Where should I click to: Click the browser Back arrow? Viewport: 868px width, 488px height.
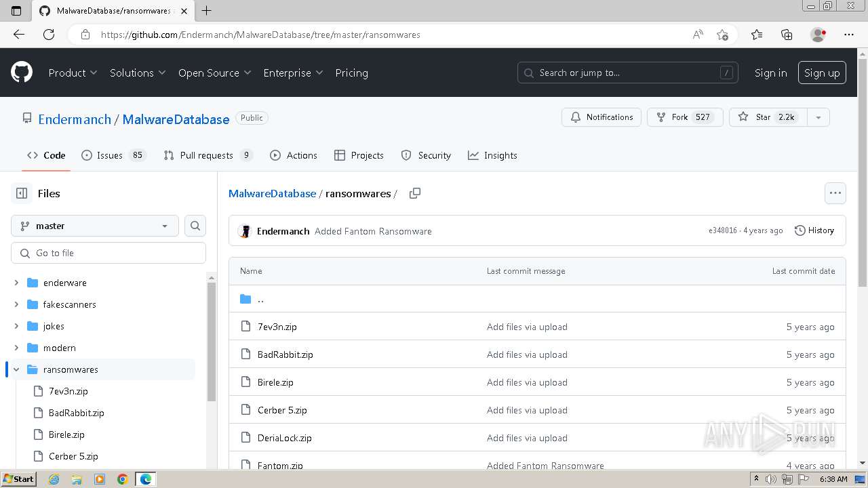coord(19,35)
